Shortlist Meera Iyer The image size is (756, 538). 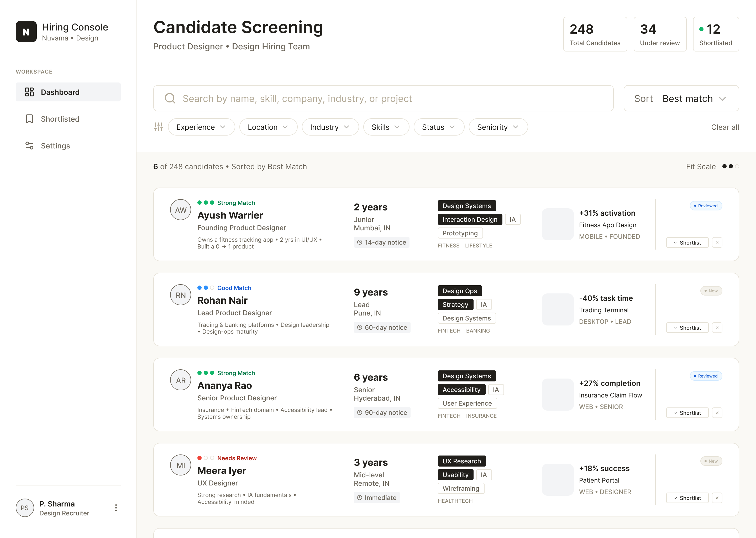click(x=687, y=498)
